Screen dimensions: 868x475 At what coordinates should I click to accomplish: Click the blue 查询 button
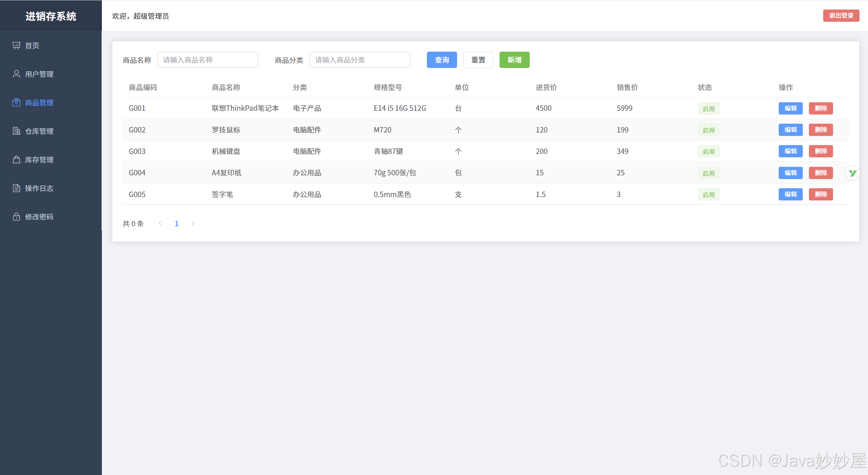[442, 60]
